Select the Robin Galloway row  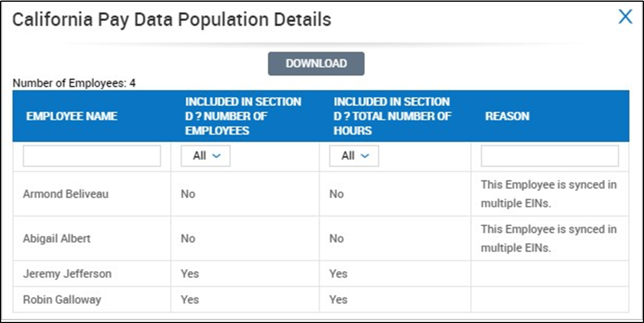click(x=62, y=300)
